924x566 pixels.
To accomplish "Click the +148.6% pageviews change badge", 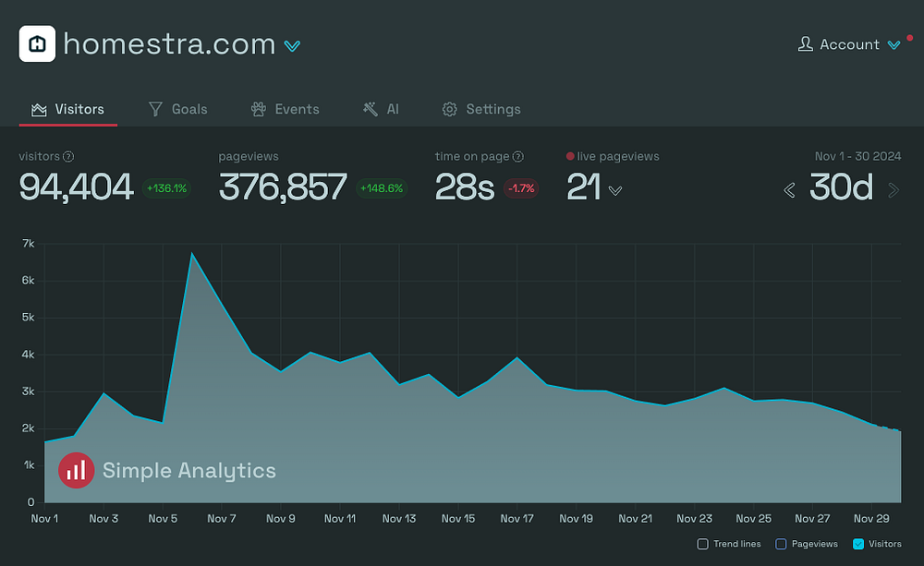I will 382,188.
